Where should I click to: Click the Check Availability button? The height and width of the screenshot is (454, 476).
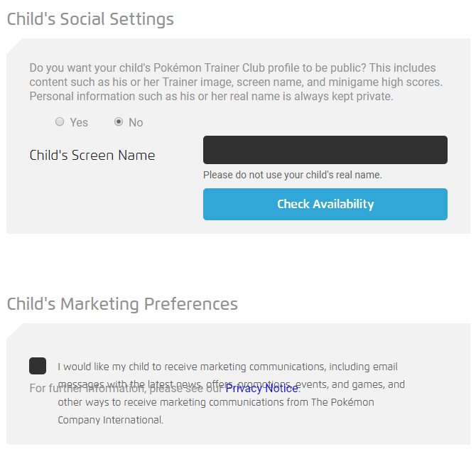point(325,204)
